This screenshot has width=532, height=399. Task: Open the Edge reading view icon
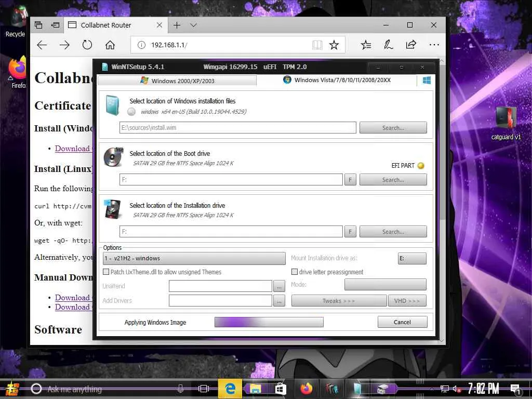pos(317,45)
